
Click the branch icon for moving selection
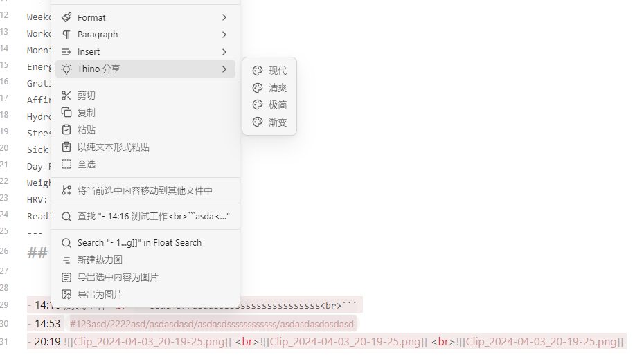pyautogui.click(x=66, y=190)
